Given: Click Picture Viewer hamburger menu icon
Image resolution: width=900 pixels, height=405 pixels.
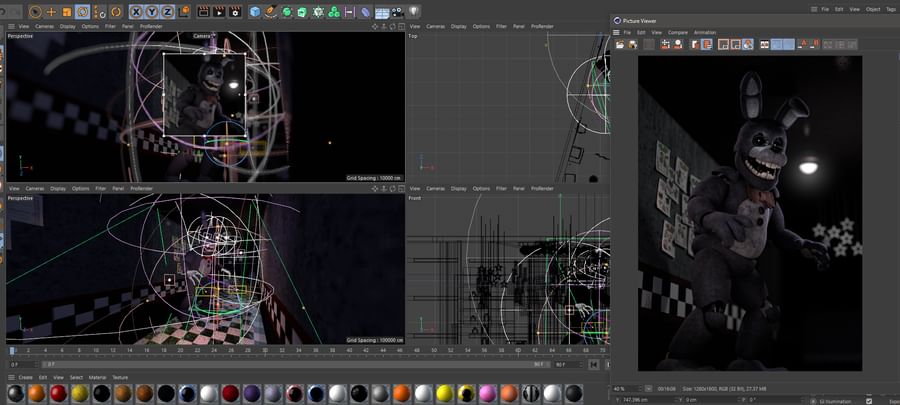Looking at the screenshot, I should coord(616,33).
